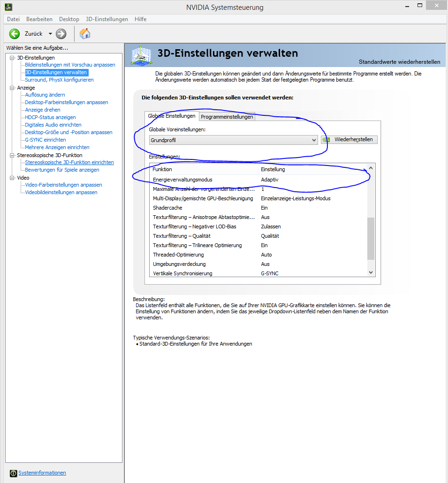Open the Bearbeiten menu
Screen dimensions: 448x483
(39, 19)
